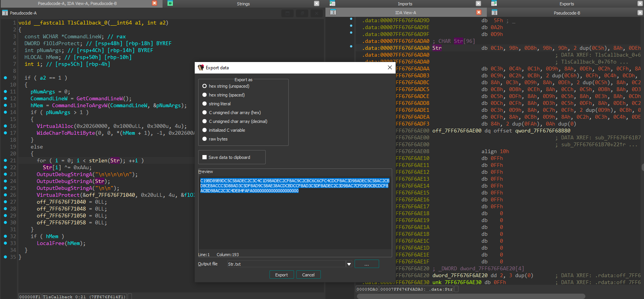Toggle breakpoint dot at pseudocode line 33

[5, 243]
